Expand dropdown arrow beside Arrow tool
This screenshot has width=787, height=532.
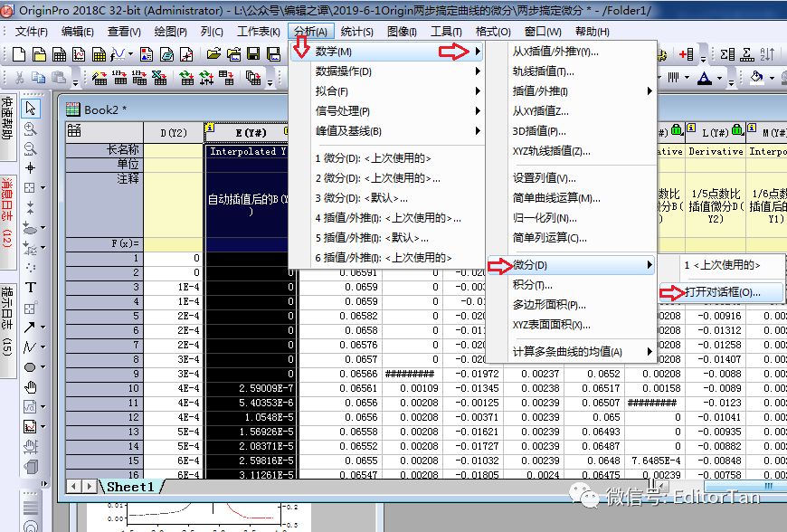(x=43, y=328)
